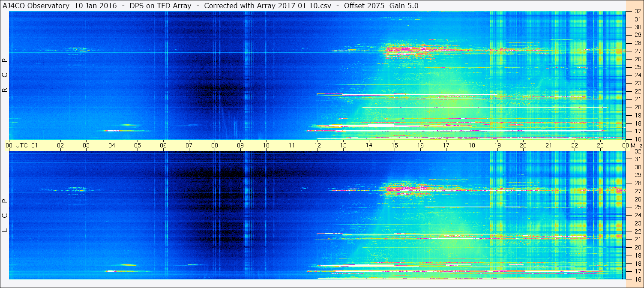Click the RCP vertical panel label

tap(5, 75)
